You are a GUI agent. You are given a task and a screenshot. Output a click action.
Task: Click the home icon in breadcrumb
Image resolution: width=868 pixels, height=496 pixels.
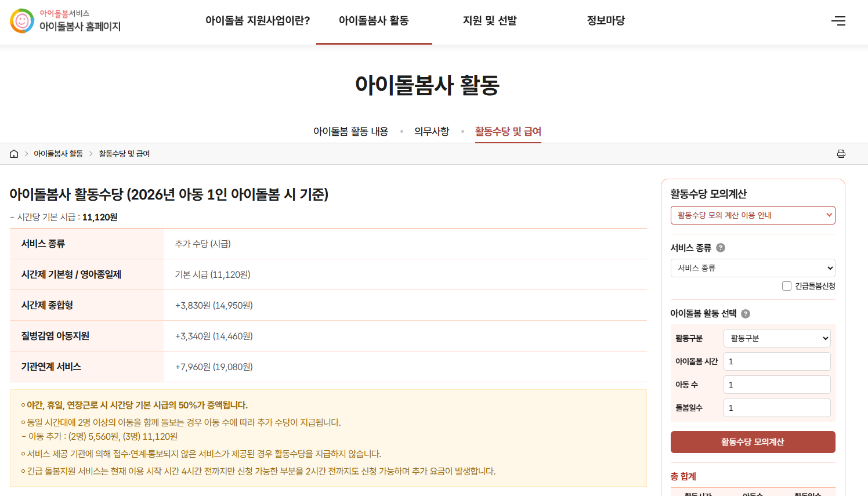click(x=14, y=154)
